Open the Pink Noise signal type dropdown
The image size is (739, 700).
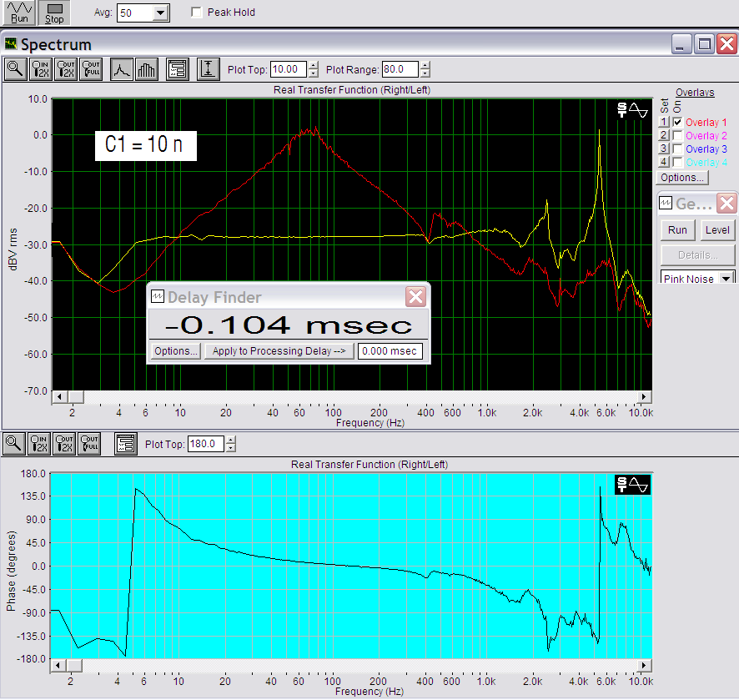point(726,278)
